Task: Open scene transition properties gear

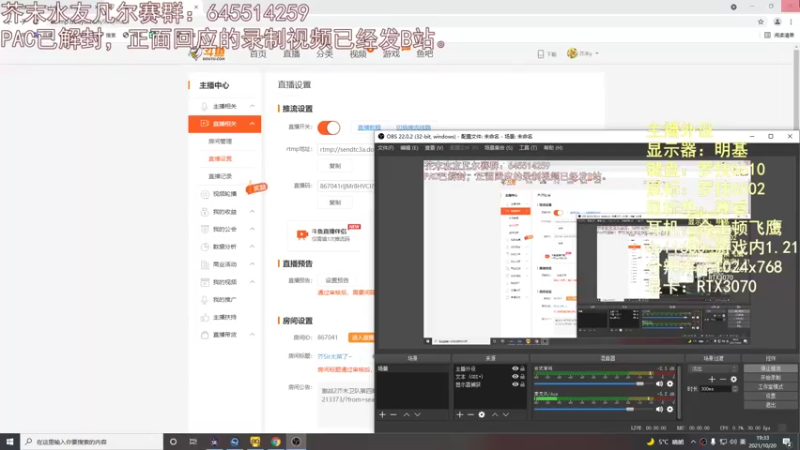Action: coord(734,379)
